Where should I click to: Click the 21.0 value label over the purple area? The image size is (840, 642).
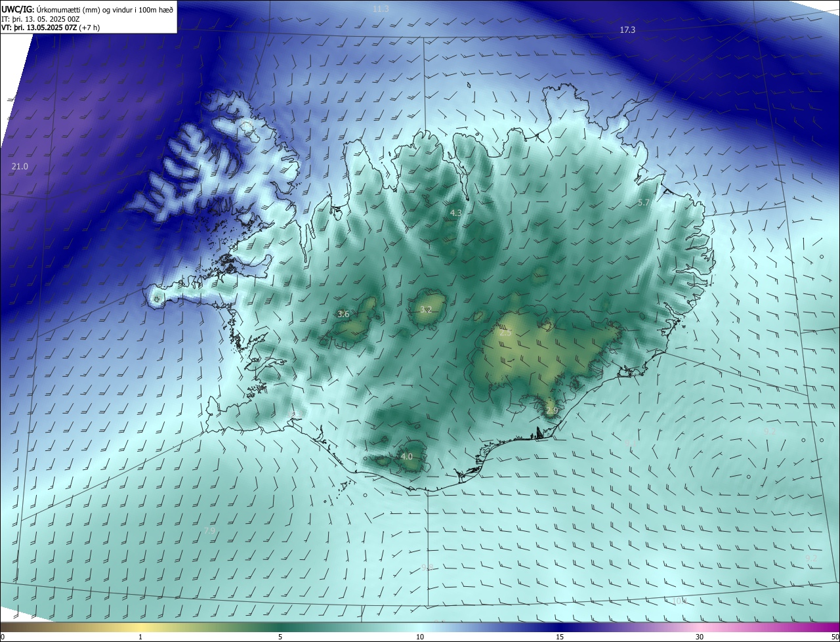tap(20, 167)
